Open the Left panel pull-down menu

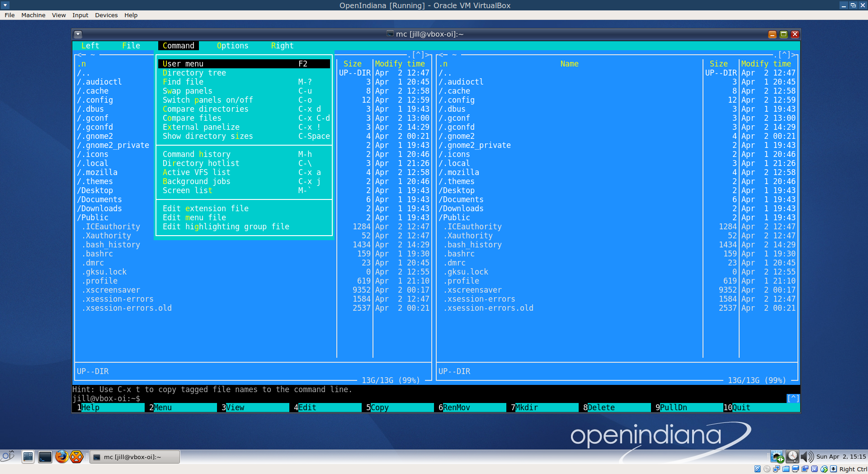click(90, 46)
